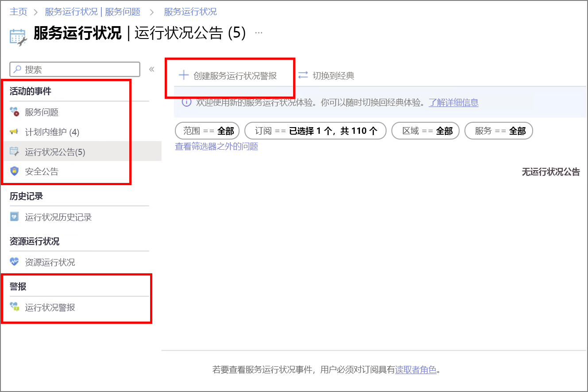The height and width of the screenshot is (392, 588).
Task: Click 创建服务运行状况警报 button
Action: [x=228, y=75]
